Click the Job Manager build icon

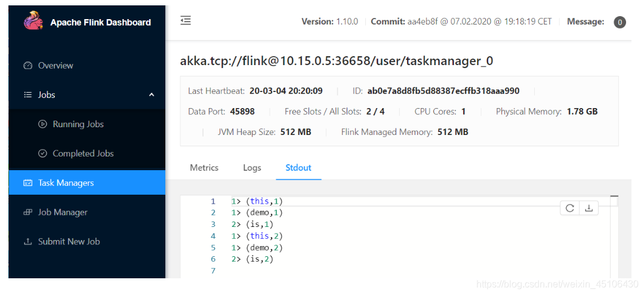[x=27, y=213]
